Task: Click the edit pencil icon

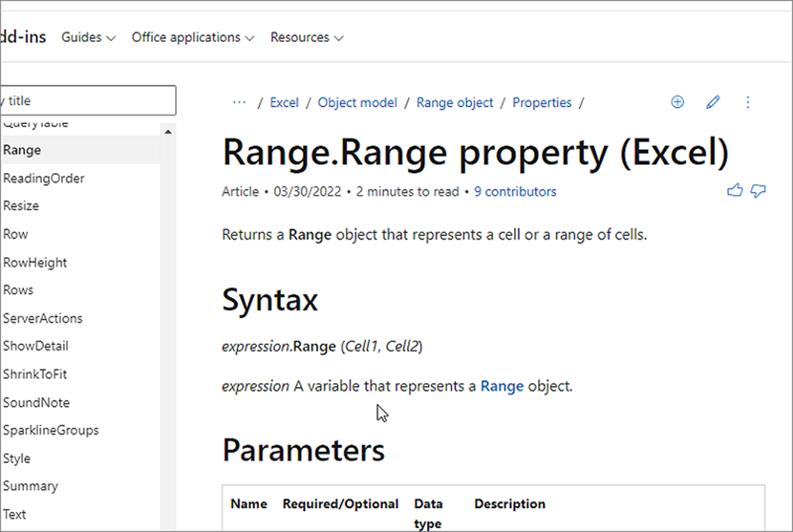Action: click(x=713, y=102)
